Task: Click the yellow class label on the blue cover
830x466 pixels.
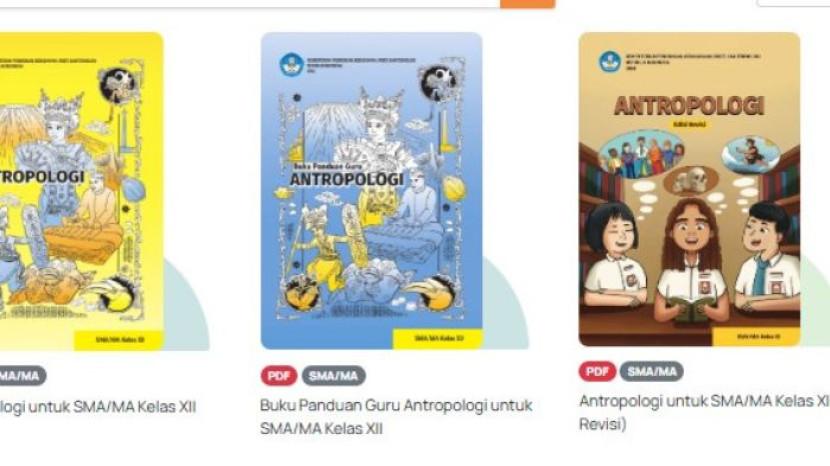Action: (437, 339)
